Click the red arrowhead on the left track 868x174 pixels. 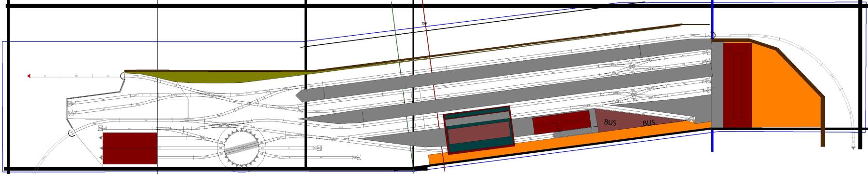click(x=29, y=76)
